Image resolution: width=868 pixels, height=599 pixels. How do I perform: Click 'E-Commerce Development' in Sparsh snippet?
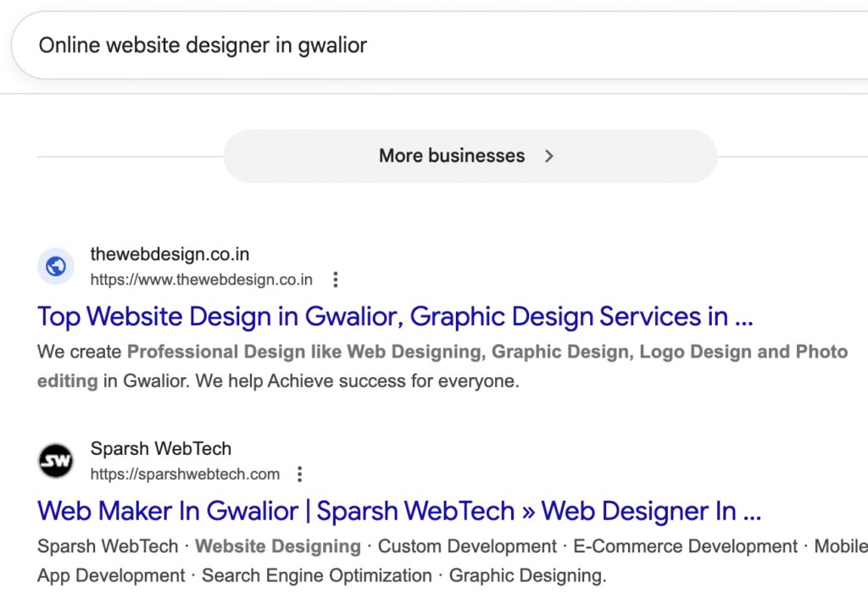tap(686, 546)
